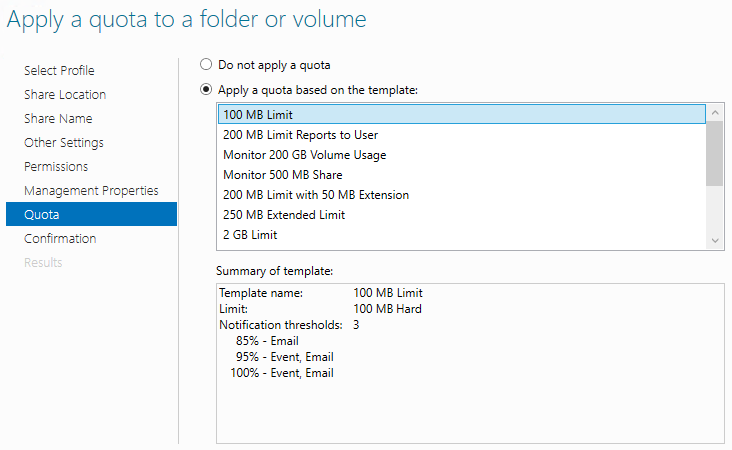This screenshot has height=450, width=732.
Task: Select 'Do not apply a quota' radio button
Action: (x=207, y=65)
